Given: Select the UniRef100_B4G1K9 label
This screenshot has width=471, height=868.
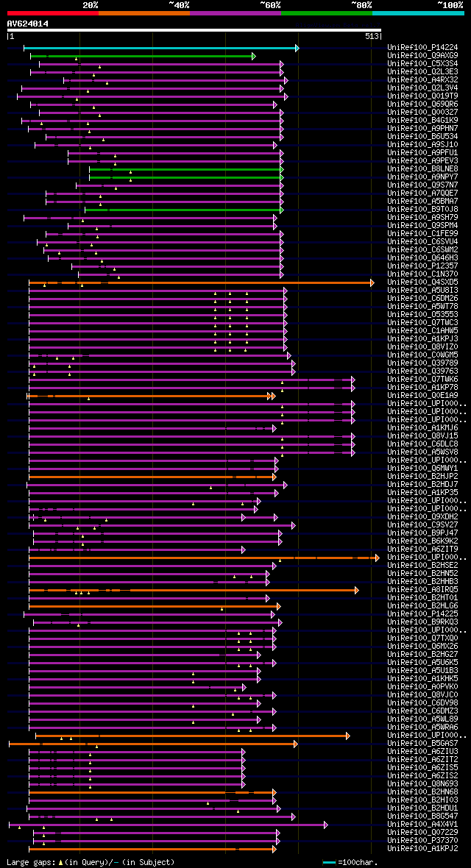Looking at the screenshot, I should coord(422,121).
